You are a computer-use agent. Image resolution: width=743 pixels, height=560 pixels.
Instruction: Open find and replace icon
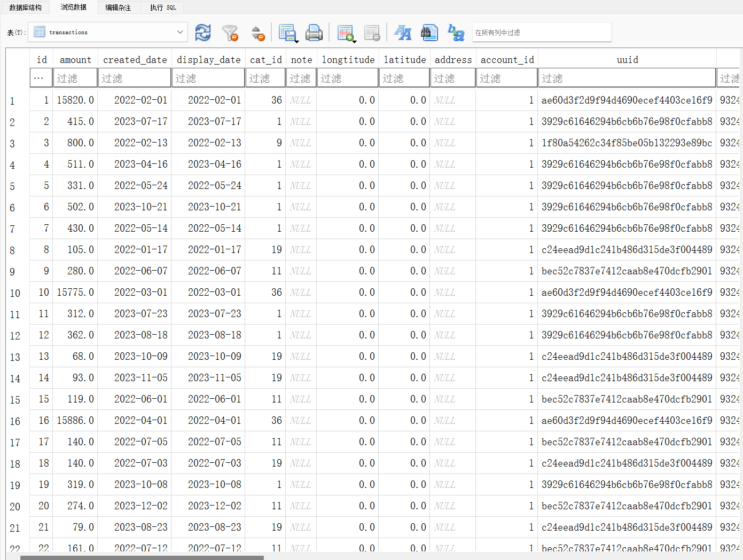coord(456,33)
